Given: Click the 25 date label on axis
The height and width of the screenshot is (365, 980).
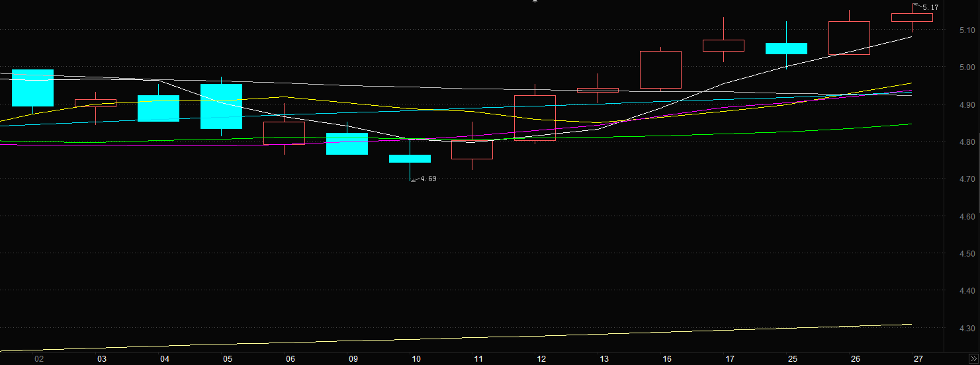Looking at the screenshot, I should click(793, 359).
